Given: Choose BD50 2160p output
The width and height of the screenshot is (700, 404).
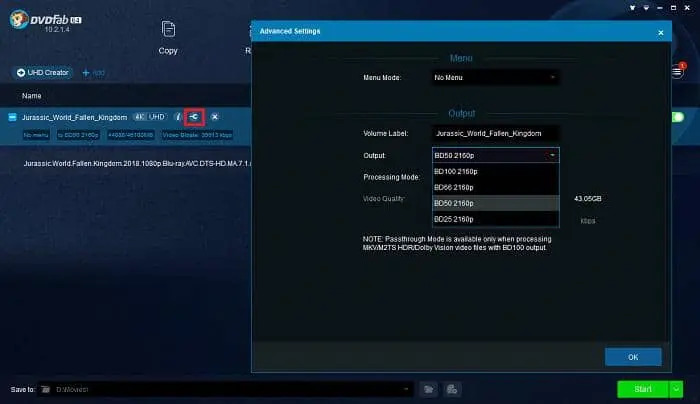Looking at the screenshot, I should coord(496,203).
